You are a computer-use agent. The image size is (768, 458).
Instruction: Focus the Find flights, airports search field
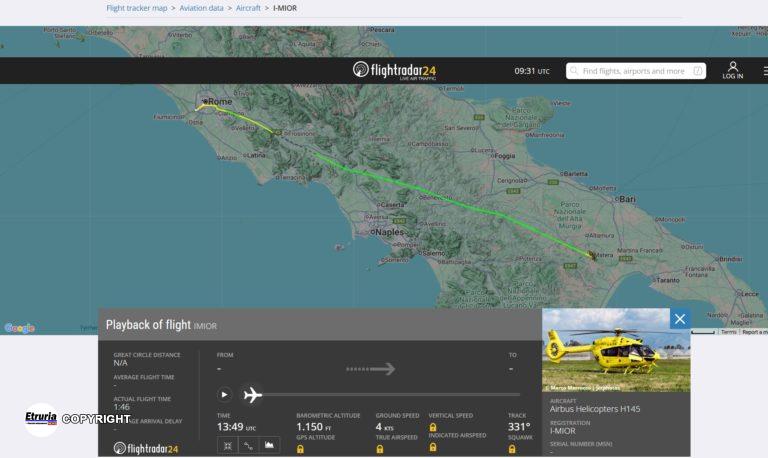(x=636, y=71)
